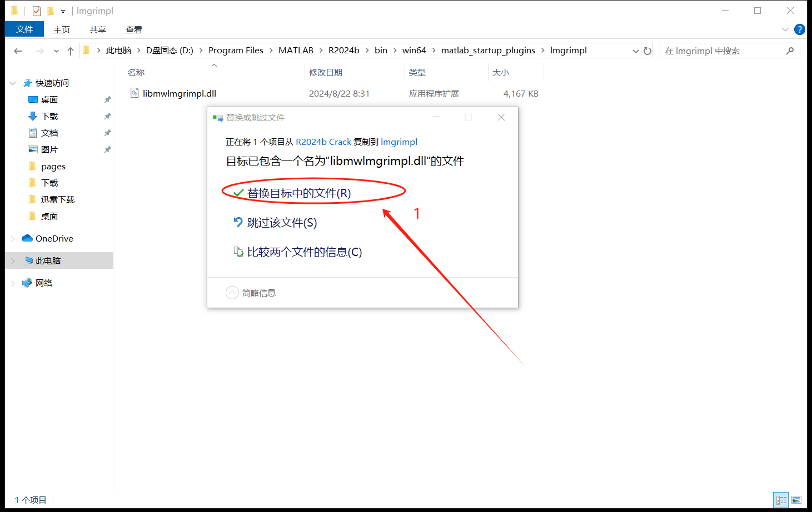Open 网络 in navigation pane
Viewport: 812px width, 512px height.
tap(44, 283)
